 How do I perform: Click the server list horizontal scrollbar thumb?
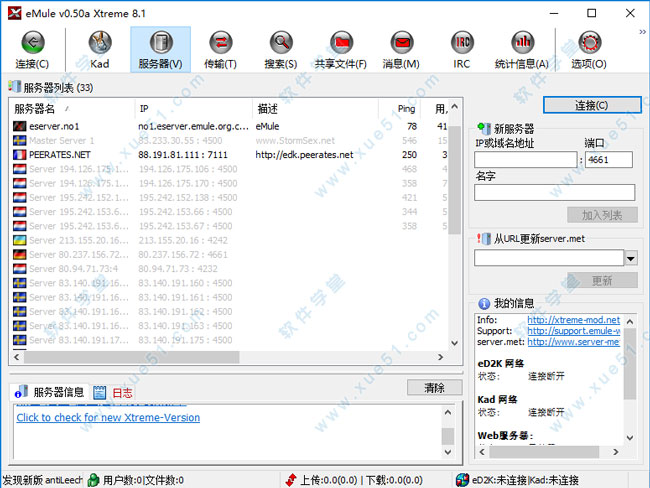131,357
